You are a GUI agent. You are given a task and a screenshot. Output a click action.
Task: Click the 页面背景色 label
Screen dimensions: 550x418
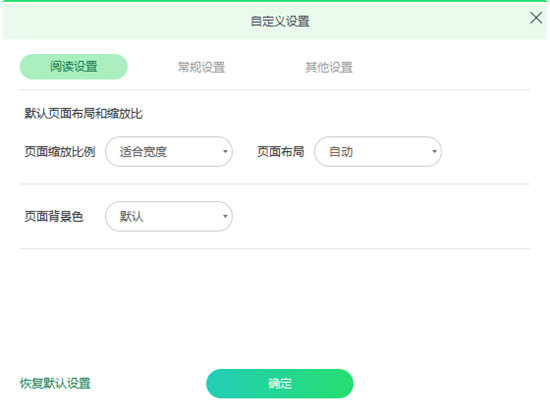[54, 216]
